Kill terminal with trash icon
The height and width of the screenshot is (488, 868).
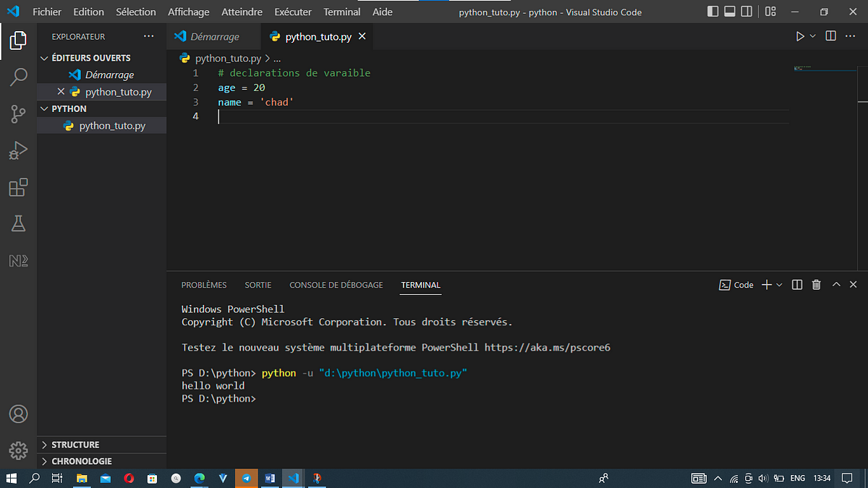tap(817, 285)
